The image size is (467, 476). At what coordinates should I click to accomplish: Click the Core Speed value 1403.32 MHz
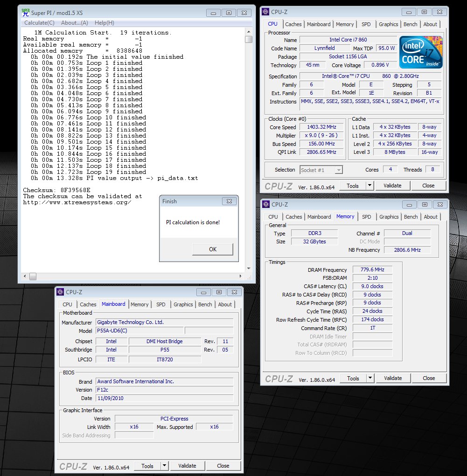coord(321,127)
